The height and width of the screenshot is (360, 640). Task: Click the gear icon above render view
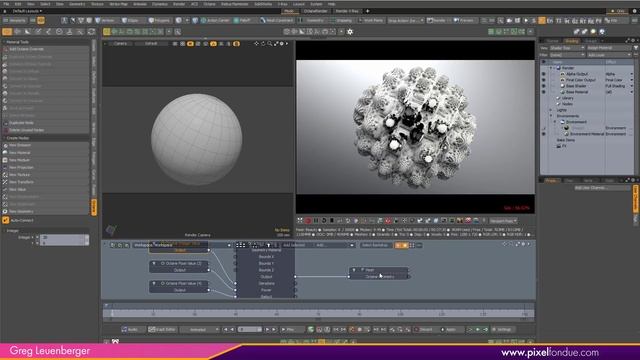350,32
